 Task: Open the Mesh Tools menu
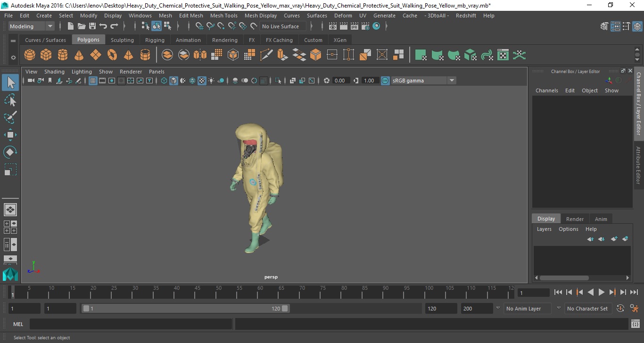pos(223,16)
